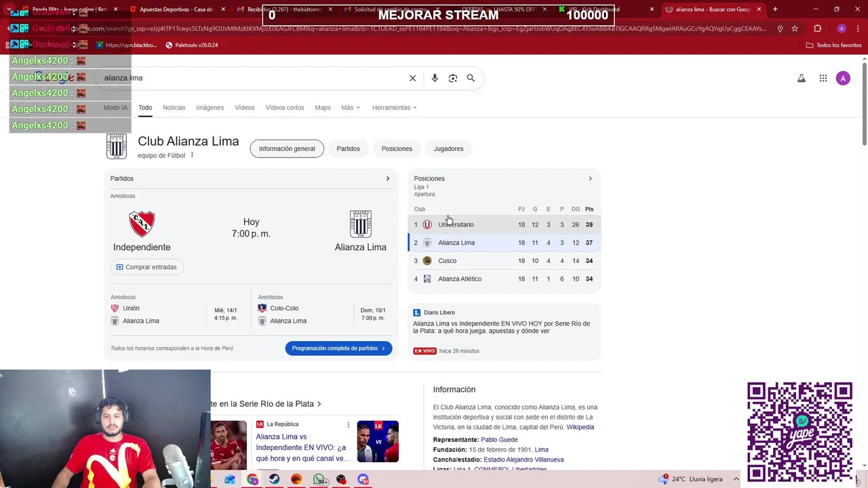Click the alianza lima search input field
Image resolution: width=868 pixels, height=488 pixels.
[x=251, y=78]
